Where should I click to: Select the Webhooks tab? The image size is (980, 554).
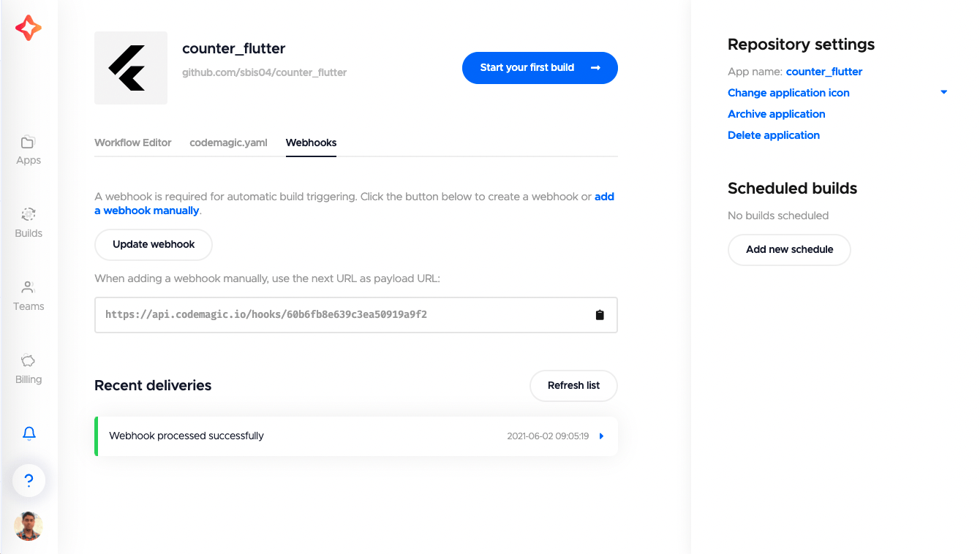coord(311,143)
